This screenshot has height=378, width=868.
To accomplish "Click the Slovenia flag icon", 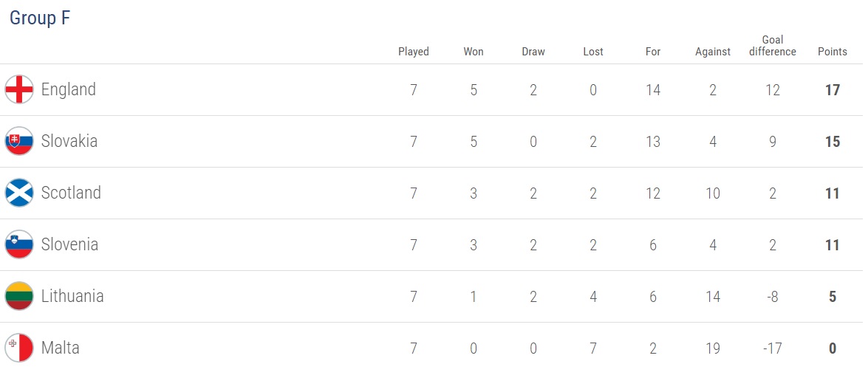I will 19,245.
